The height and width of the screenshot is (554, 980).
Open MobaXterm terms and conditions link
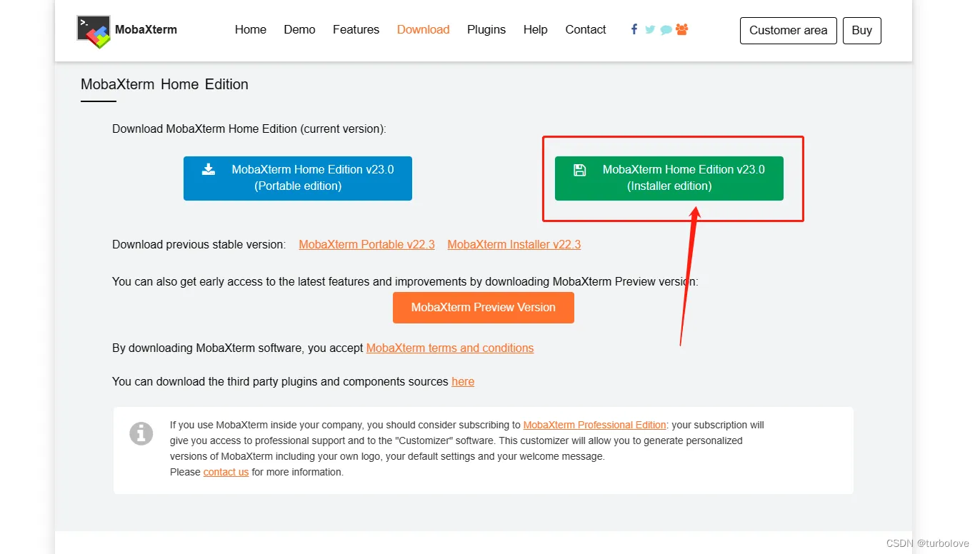450,348
